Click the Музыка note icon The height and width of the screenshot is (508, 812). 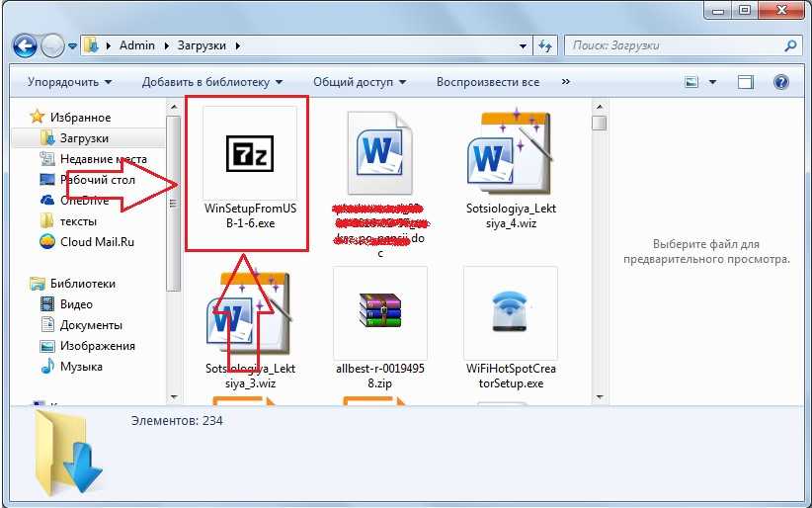click(47, 366)
